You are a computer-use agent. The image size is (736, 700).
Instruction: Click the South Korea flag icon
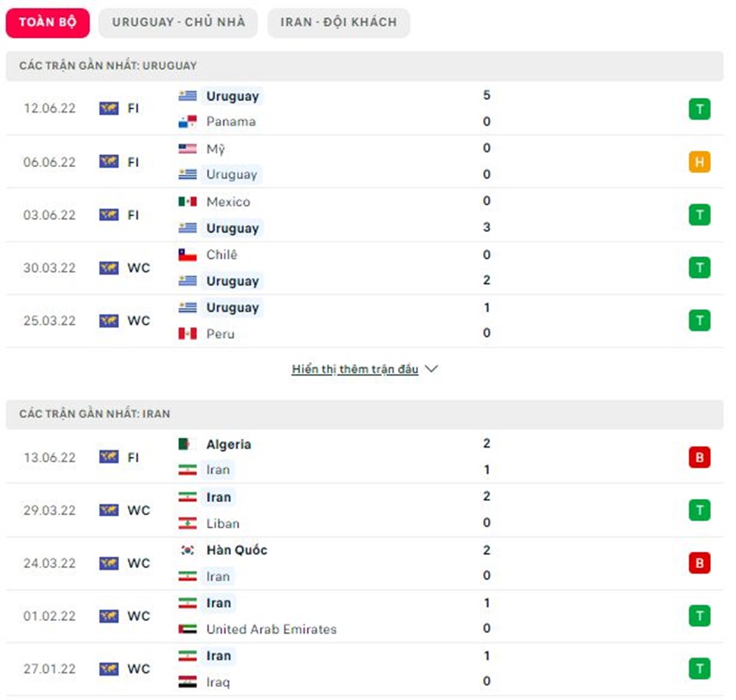(188, 551)
